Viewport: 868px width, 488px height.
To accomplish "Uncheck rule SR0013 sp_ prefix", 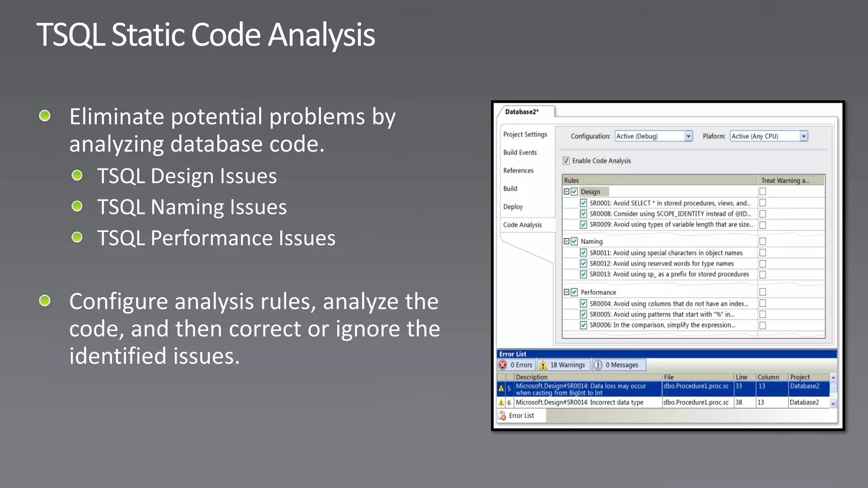I will (584, 274).
